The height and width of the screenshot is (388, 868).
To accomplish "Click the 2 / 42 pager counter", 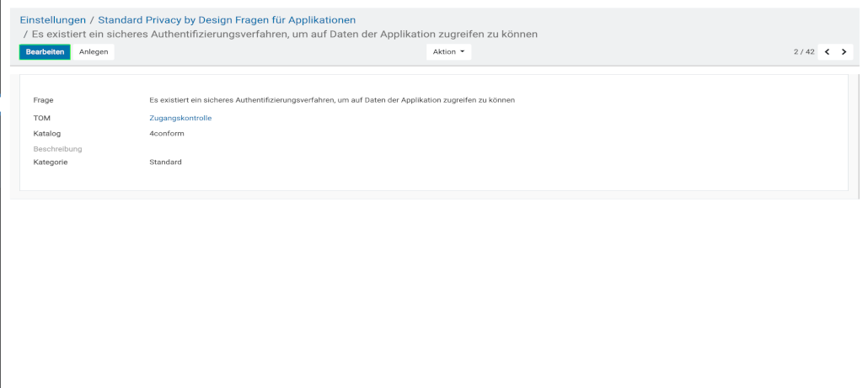I will pos(803,52).
